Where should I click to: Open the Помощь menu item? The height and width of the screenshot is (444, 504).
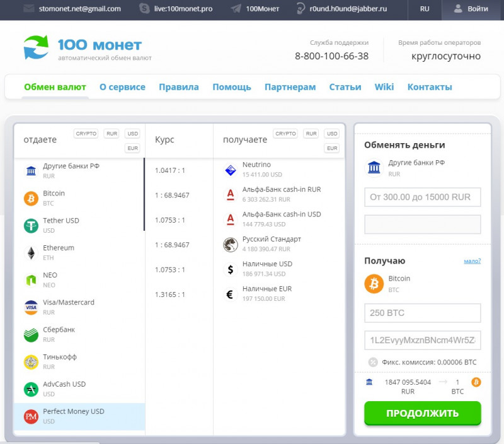(x=232, y=87)
